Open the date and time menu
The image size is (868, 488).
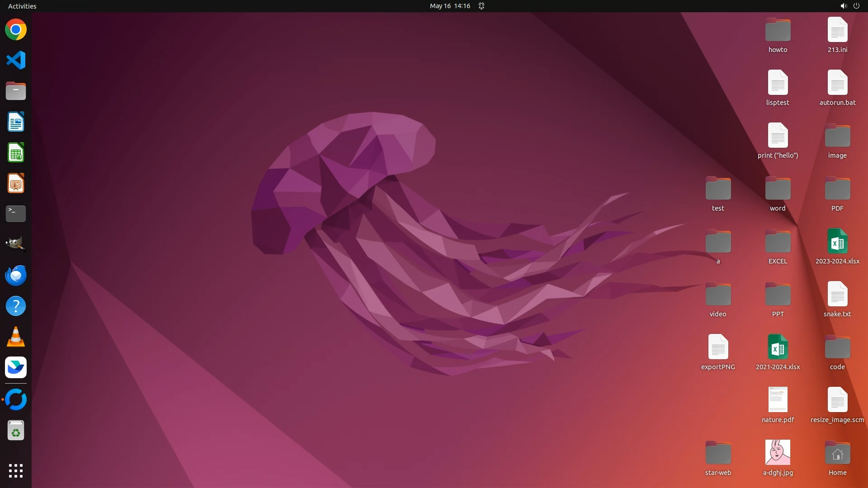pos(449,6)
